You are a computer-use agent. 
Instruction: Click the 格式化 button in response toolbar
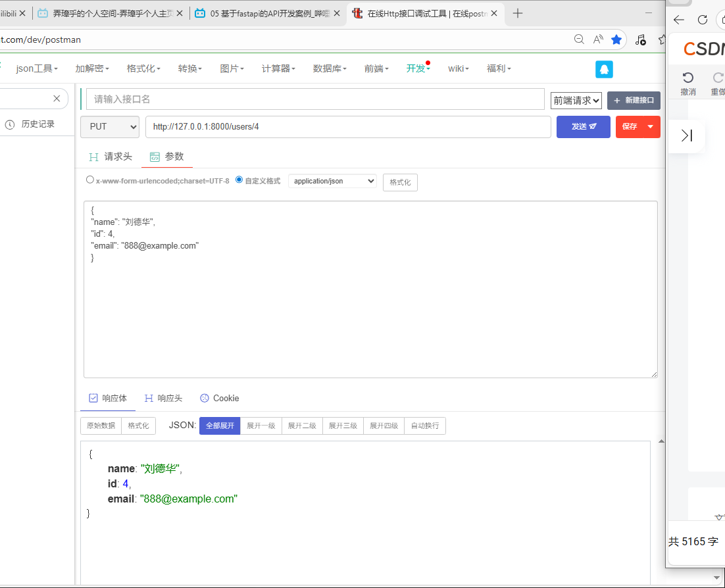pyautogui.click(x=138, y=426)
